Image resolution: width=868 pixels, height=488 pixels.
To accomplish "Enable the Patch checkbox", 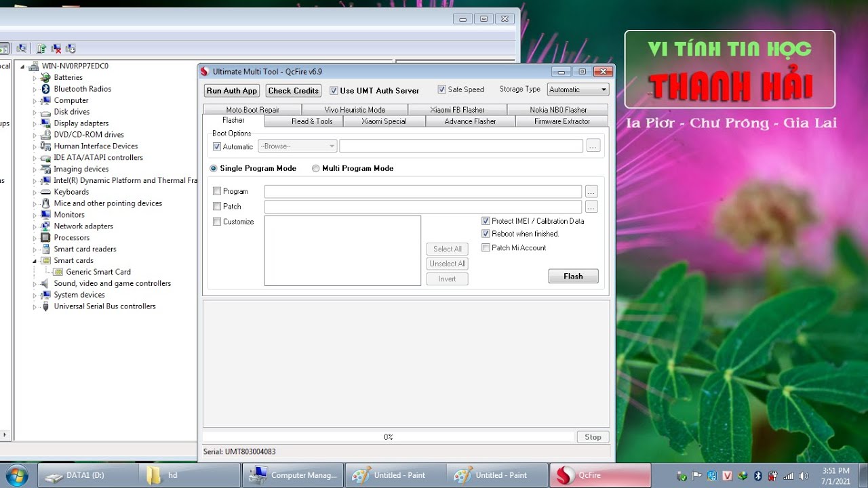I will click(x=217, y=206).
